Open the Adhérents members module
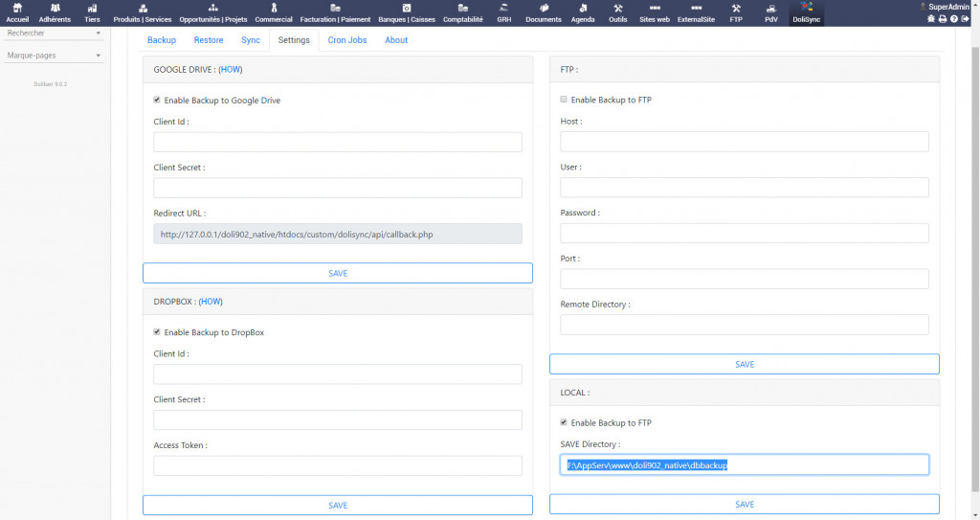This screenshot has height=520, width=980. 55,12
